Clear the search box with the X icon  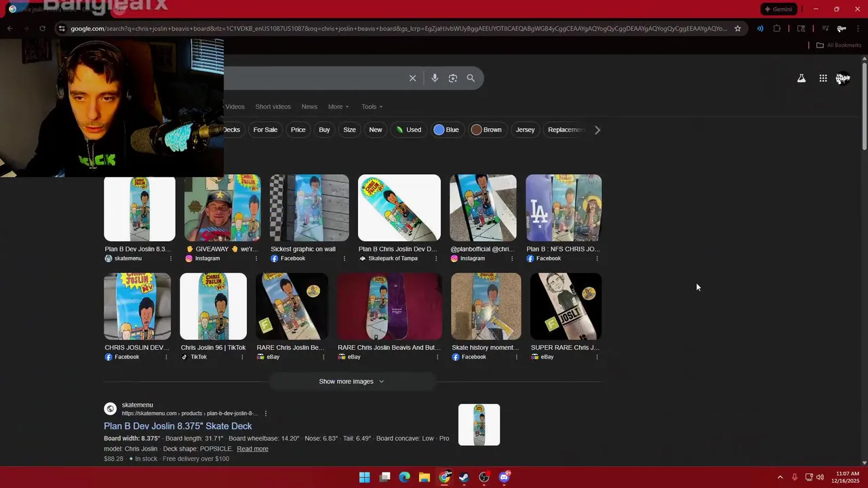point(412,78)
